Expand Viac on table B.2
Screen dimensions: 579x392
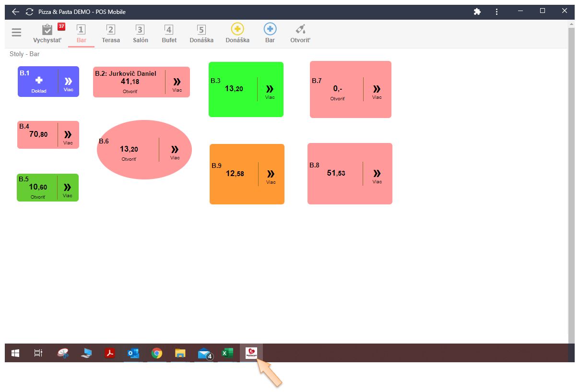click(x=177, y=83)
